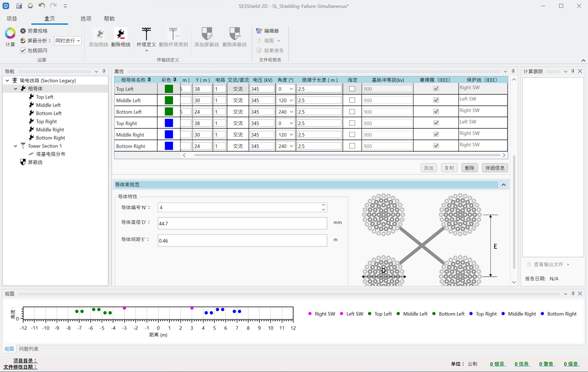Viewport: 588px width, 372px height.
Task: Click the save icon in title bar
Action: pyautogui.click(x=19, y=6)
